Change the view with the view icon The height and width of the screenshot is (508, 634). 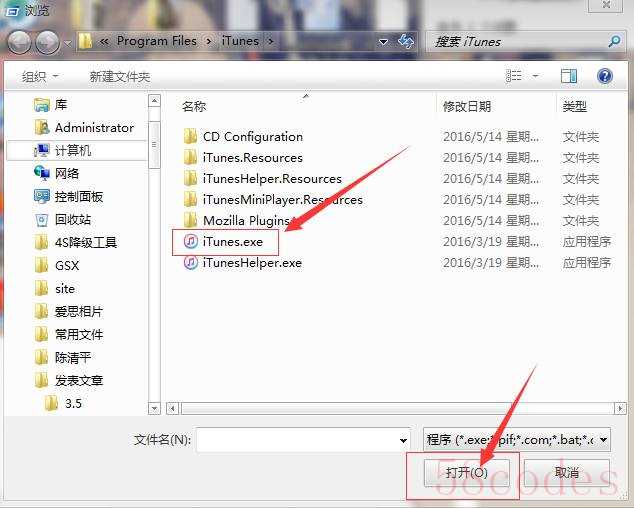click(514, 76)
